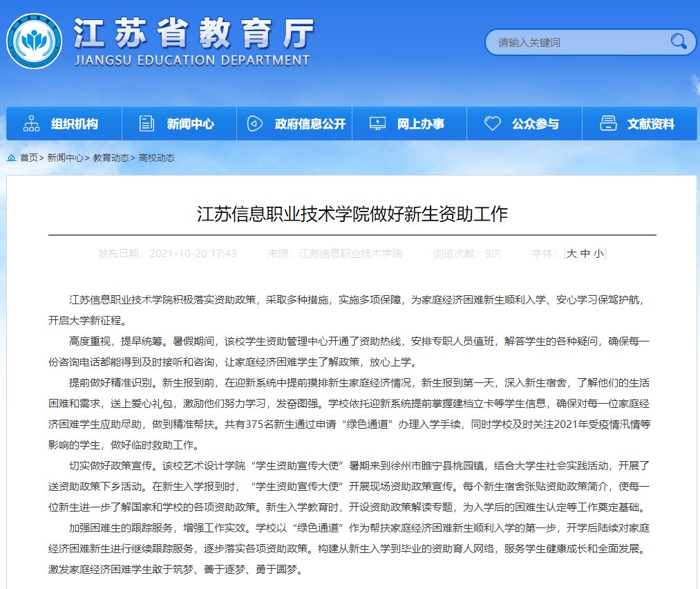Click the article title 江苏信息职业技术学院做好新生资助工作
Image resolution: width=700 pixels, height=589 pixels.
352,214
